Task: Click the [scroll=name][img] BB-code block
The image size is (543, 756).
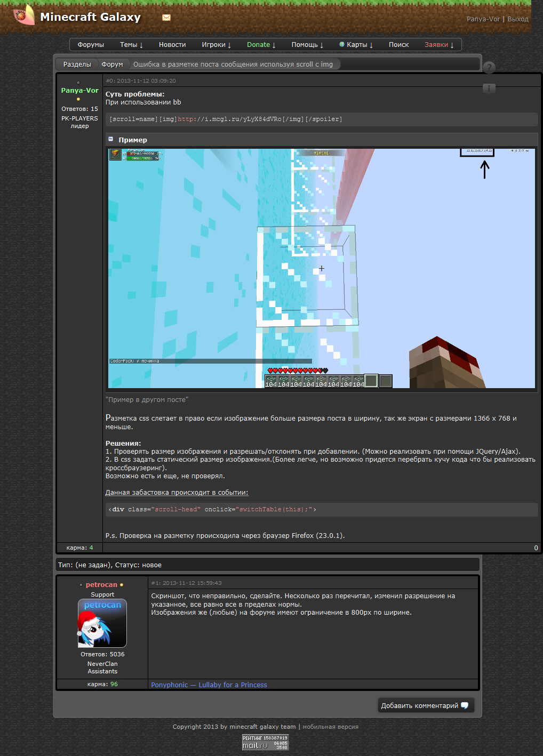Action: point(322,119)
